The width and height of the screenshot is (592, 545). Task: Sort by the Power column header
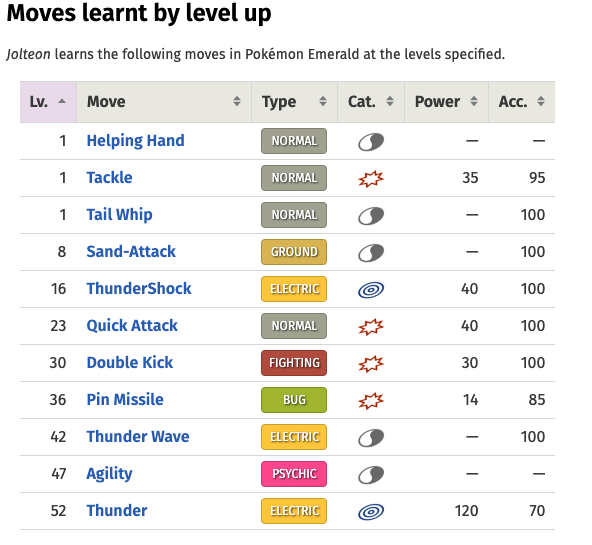[447, 102]
